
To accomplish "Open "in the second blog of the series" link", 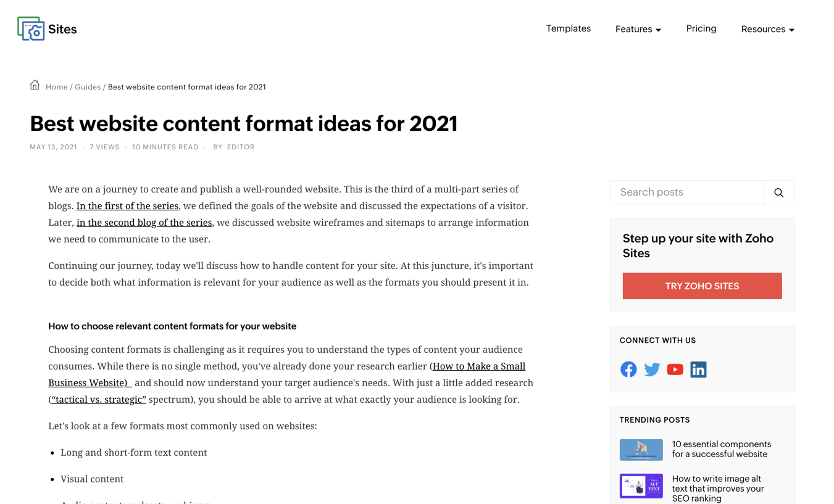I will click(144, 223).
